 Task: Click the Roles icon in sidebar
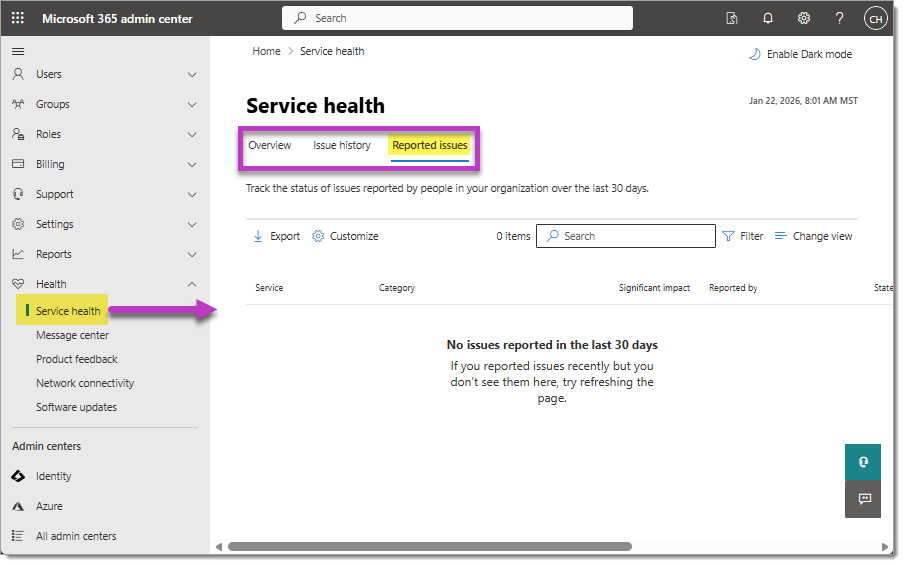point(18,134)
